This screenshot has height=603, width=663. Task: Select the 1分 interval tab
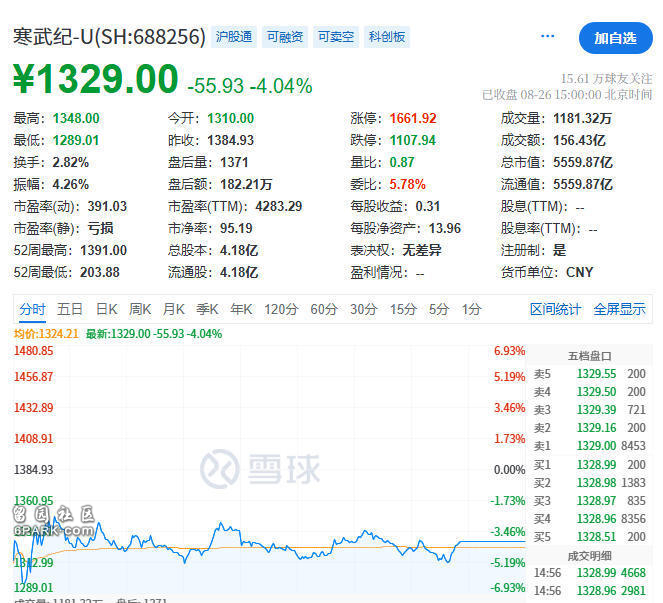(471, 309)
